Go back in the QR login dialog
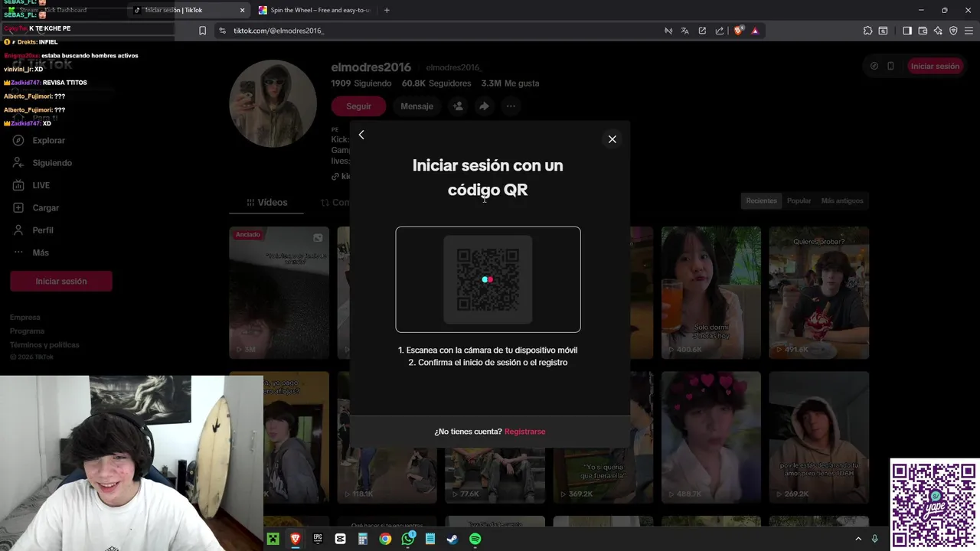This screenshot has height=551, width=980. pyautogui.click(x=361, y=135)
